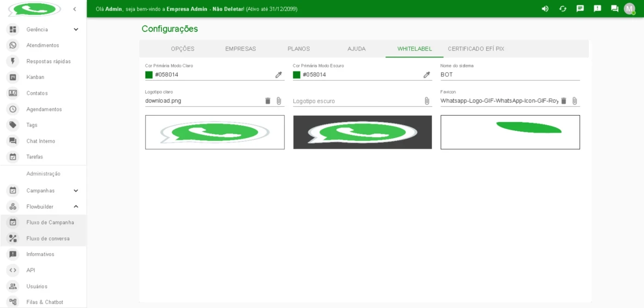
Task: Collapse the sidebar with the left chevron
Action: (x=75, y=9)
